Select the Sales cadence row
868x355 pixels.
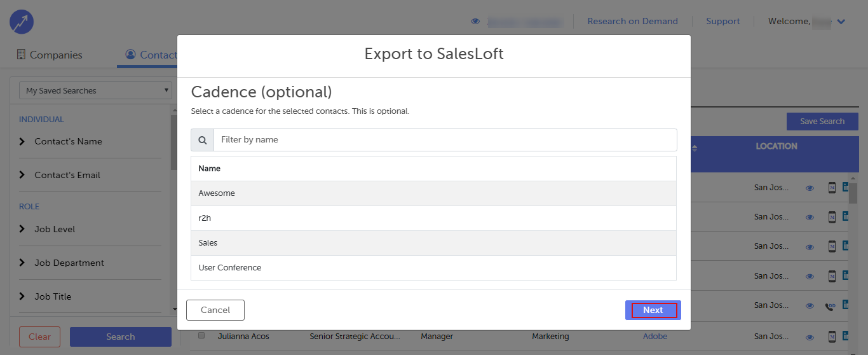coord(433,243)
